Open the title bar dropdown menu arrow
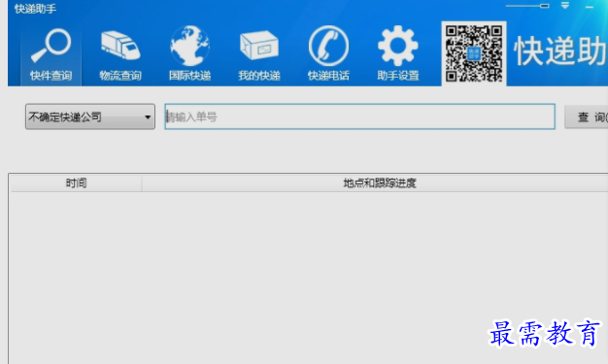This screenshot has height=364, width=608. pos(565,6)
